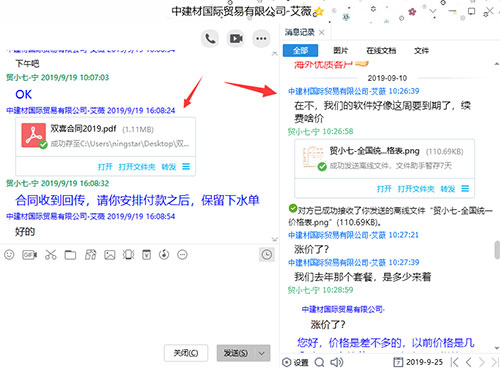
Task: Click the 2019-09-10 date separator
Action: point(387,78)
